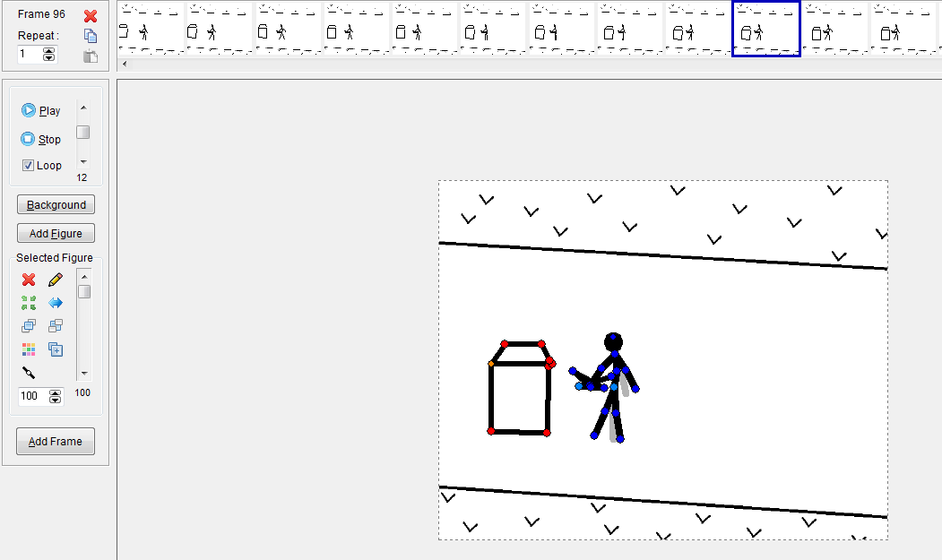
Task: Paste frame icon below the copy icon
Action: pyautogui.click(x=91, y=56)
